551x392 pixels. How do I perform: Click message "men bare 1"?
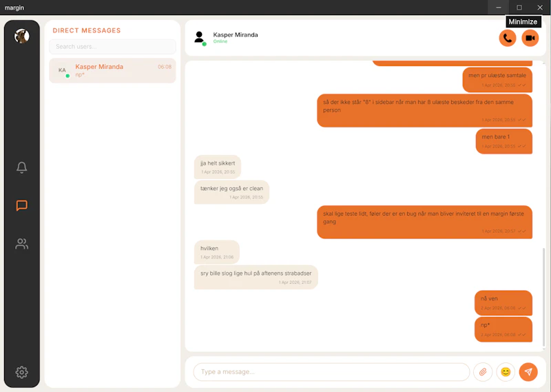tap(504, 141)
